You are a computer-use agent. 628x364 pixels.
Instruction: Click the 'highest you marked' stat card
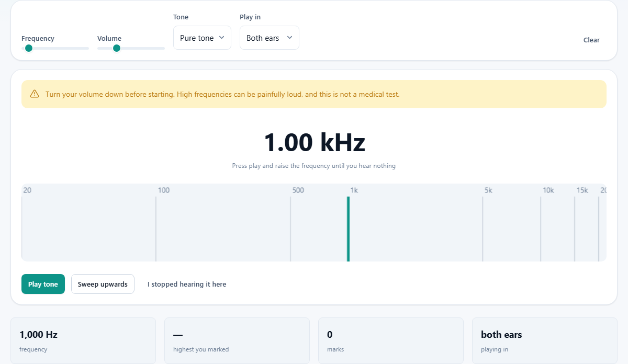coord(237,340)
